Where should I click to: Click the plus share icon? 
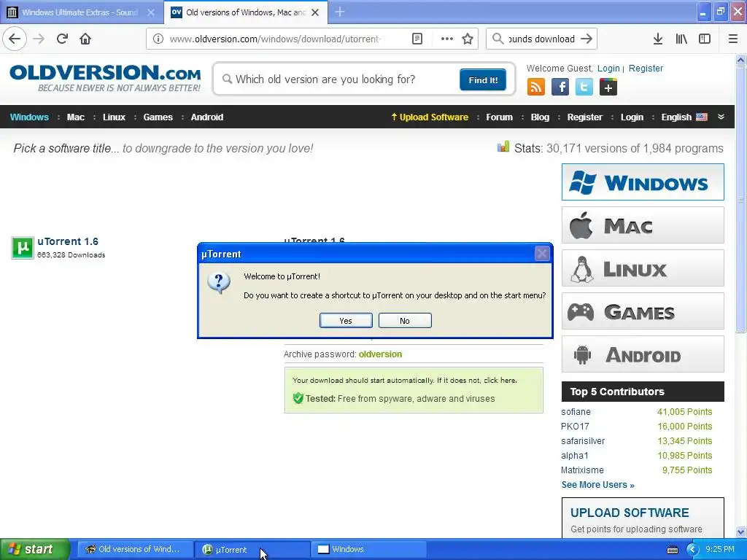pos(608,87)
